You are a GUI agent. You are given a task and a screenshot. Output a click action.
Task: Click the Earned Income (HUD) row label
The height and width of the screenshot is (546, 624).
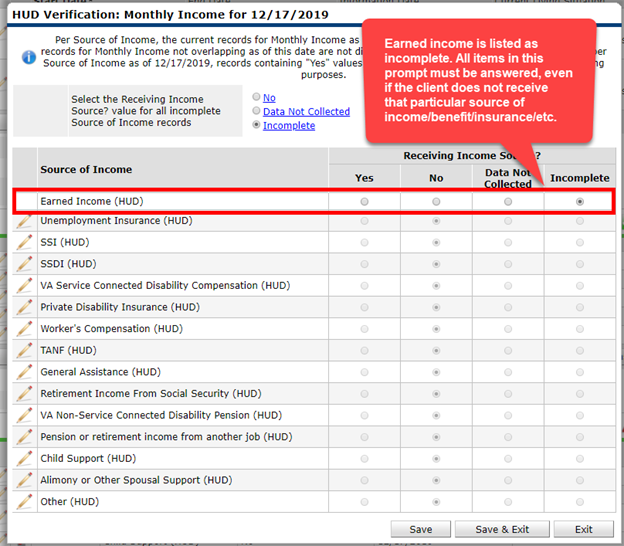click(92, 201)
